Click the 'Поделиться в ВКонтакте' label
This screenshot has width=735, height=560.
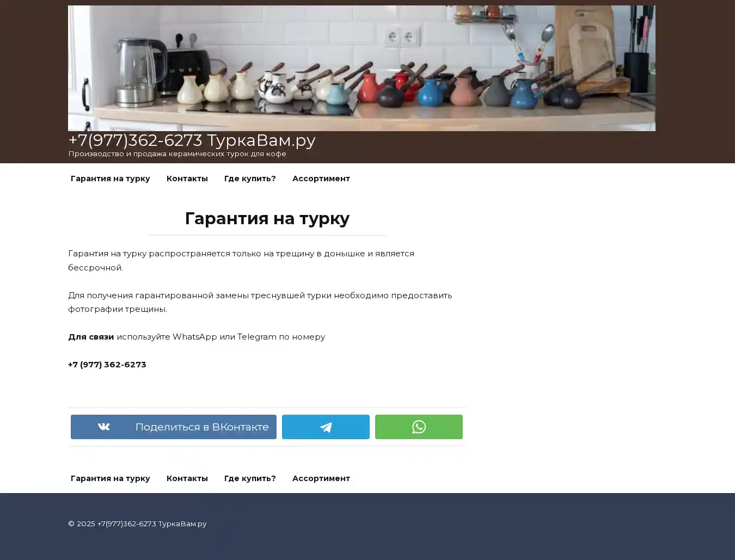[x=201, y=427]
